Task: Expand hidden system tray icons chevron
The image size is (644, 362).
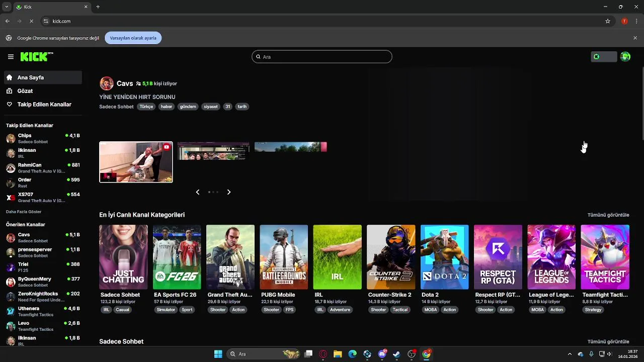Action: [x=570, y=354]
